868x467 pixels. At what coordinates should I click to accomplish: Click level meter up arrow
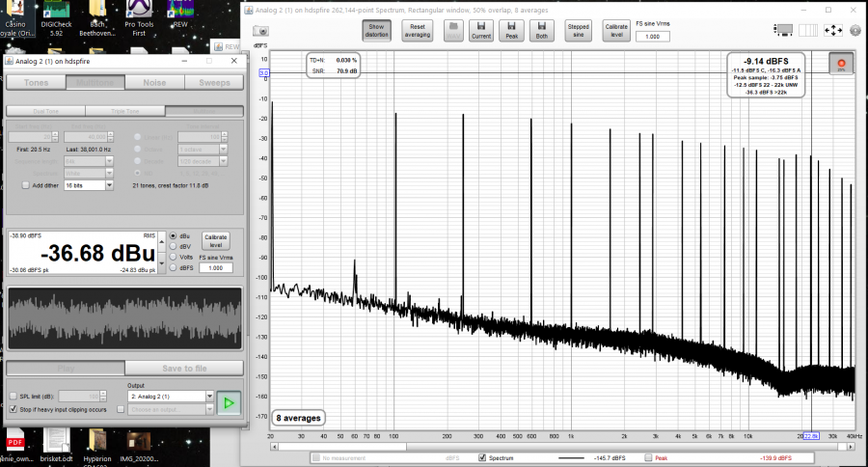[162, 241]
